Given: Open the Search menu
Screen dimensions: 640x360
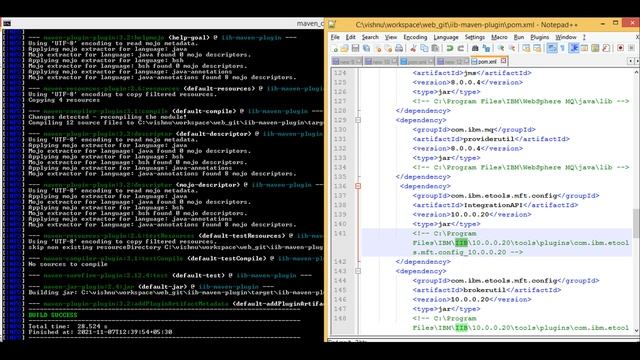Looking at the screenshot, I should click(x=370, y=37).
